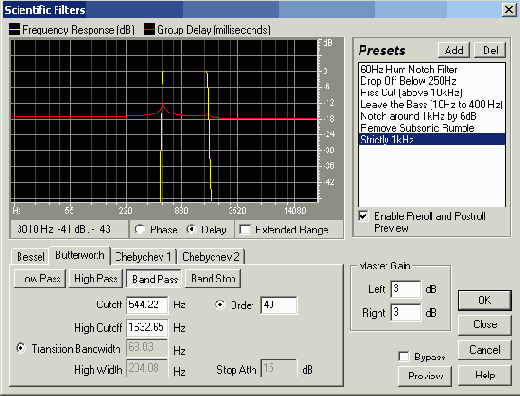Select the 60Hz Hum Notch Filter preset
Image resolution: width=520 pixels, height=396 pixels.
pyautogui.click(x=432, y=69)
